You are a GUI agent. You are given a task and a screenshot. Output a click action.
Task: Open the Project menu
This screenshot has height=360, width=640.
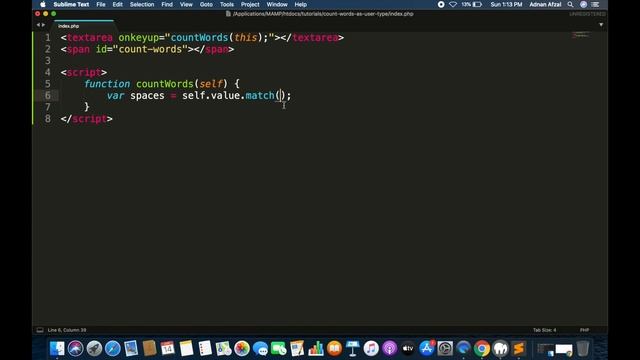[250, 4]
